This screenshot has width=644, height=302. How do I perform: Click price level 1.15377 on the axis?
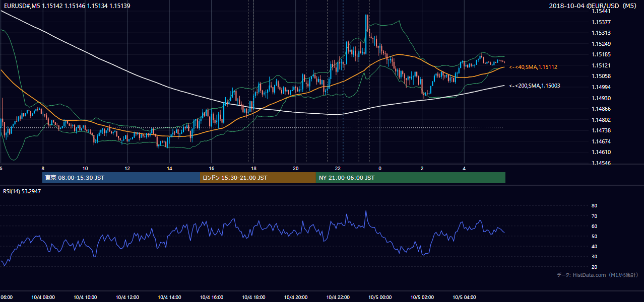[601, 22]
